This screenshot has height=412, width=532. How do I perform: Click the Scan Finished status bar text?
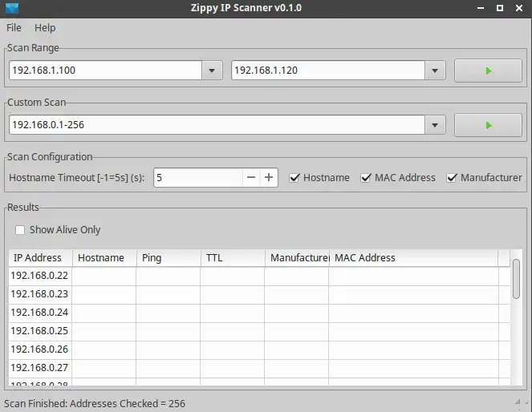pyautogui.click(x=95, y=404)
